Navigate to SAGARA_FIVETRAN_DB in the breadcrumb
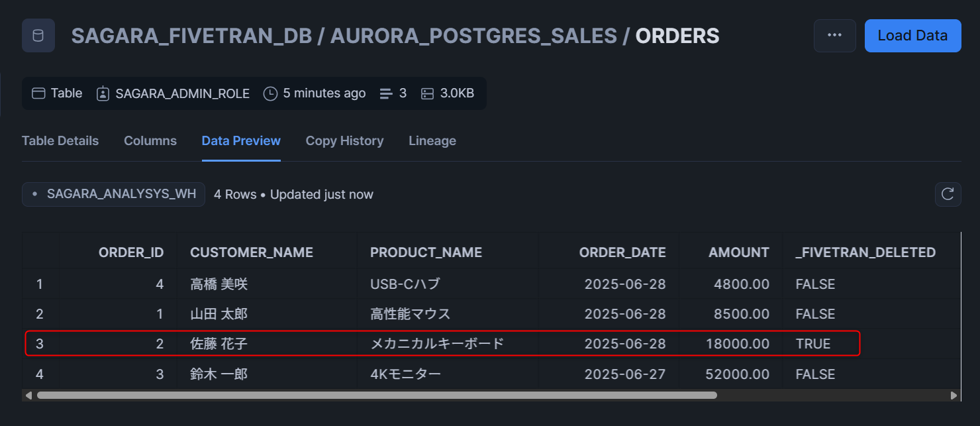 click(191, 36)
